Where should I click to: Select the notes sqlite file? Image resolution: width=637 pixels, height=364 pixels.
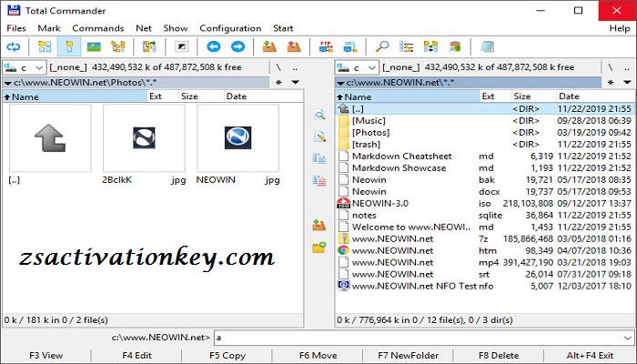(485, 216)
